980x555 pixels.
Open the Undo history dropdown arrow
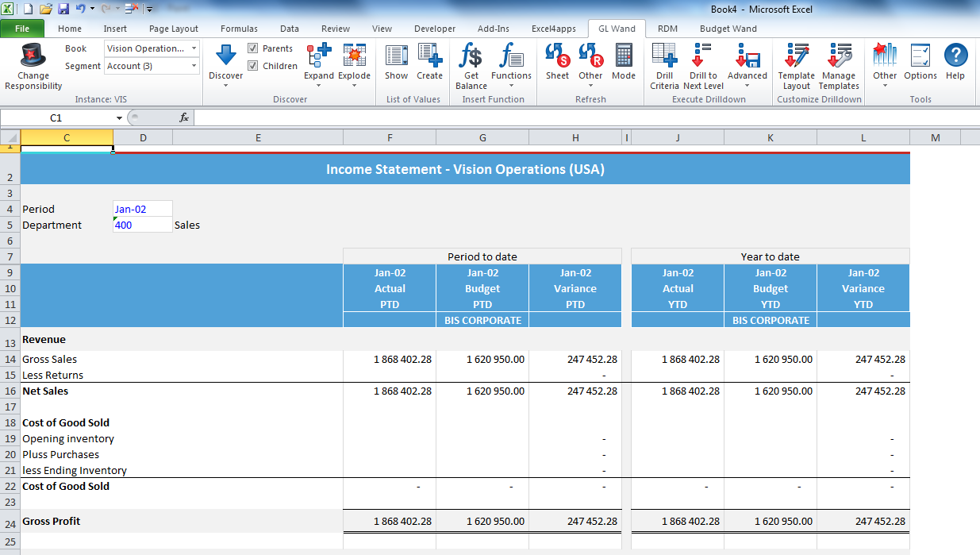coord(92,9)
